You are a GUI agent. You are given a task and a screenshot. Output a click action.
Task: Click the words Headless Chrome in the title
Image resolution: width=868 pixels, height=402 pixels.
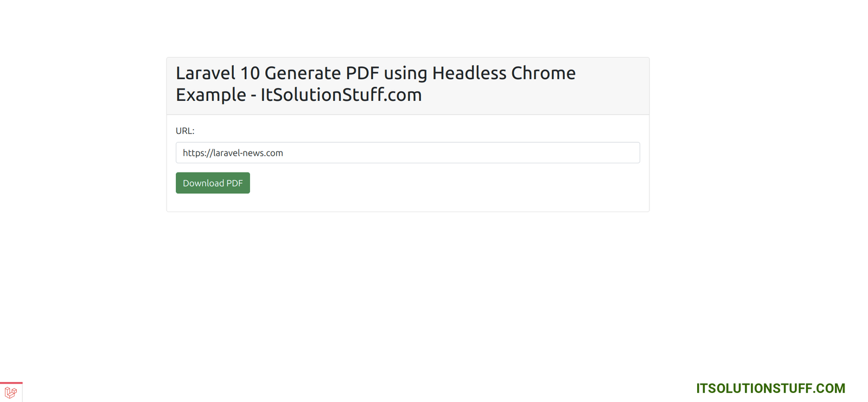coord(503,73)
